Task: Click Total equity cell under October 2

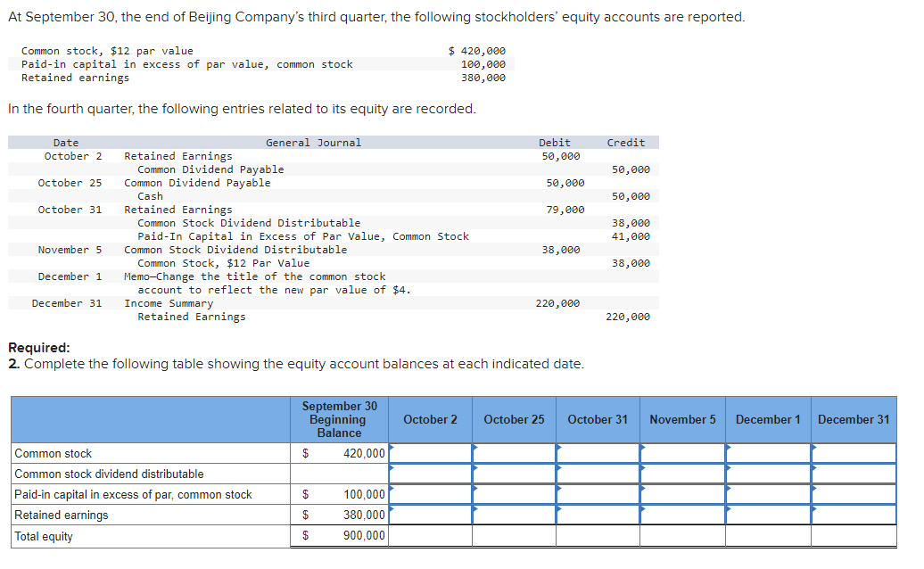Action: click(430, 536)
